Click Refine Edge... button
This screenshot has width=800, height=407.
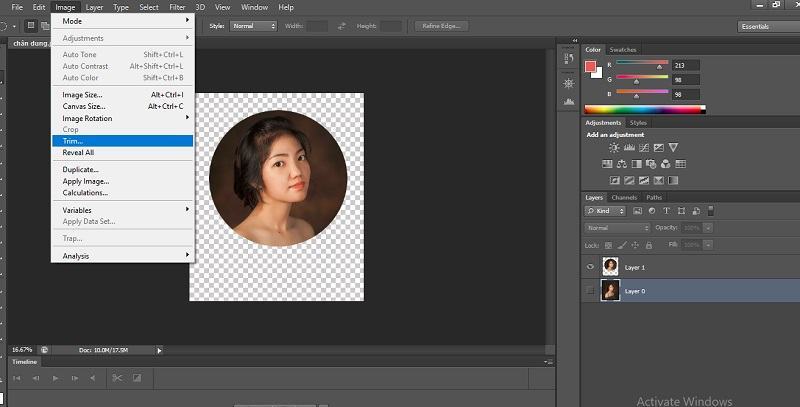coord(441,26)
